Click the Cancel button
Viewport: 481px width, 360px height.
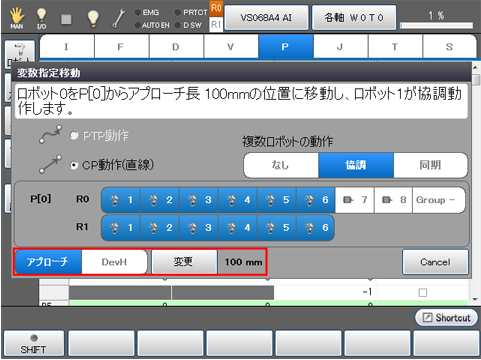pyautogui.click(x=435, y=262)
